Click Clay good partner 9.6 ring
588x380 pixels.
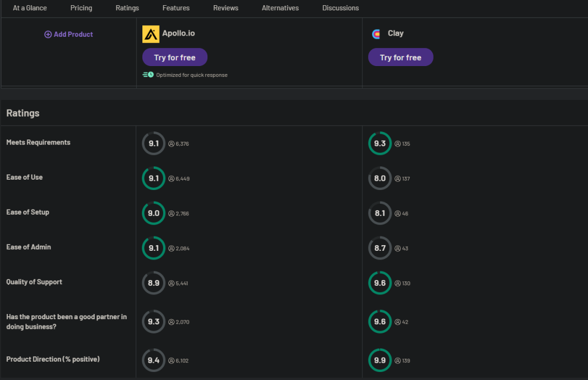tap(380, 321)
